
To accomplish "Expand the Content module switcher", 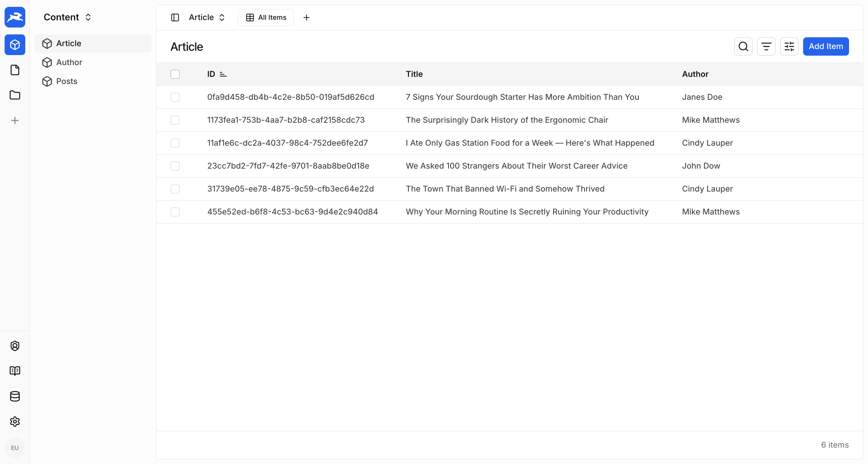I will pos(67,17).
